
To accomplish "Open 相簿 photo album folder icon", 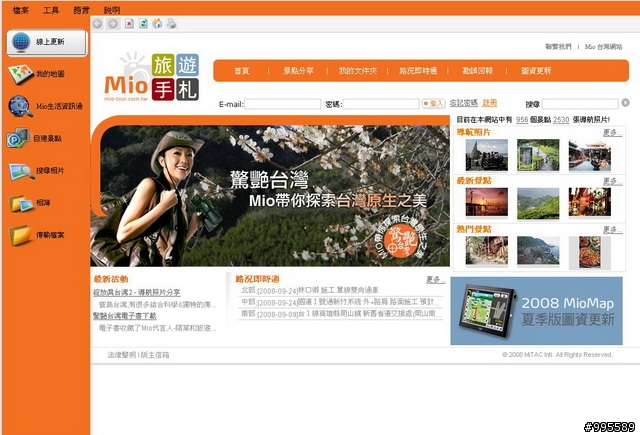I will pyautogui.click(x=21, y=203).
